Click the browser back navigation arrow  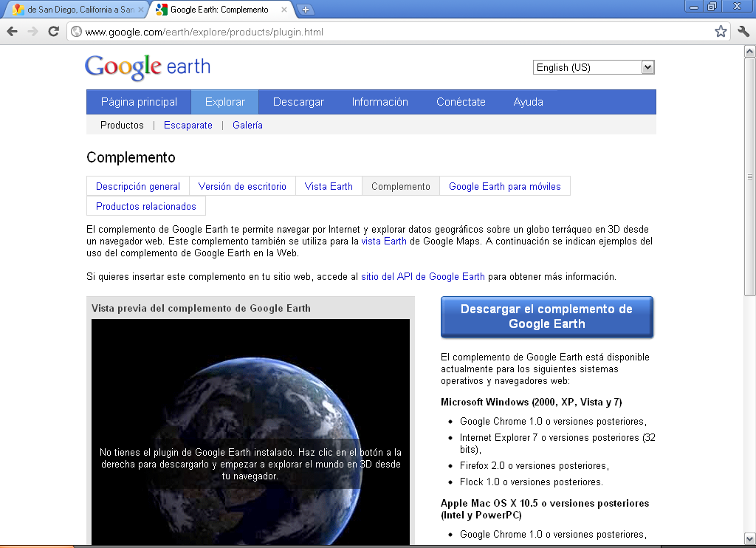tap(12, 32)
